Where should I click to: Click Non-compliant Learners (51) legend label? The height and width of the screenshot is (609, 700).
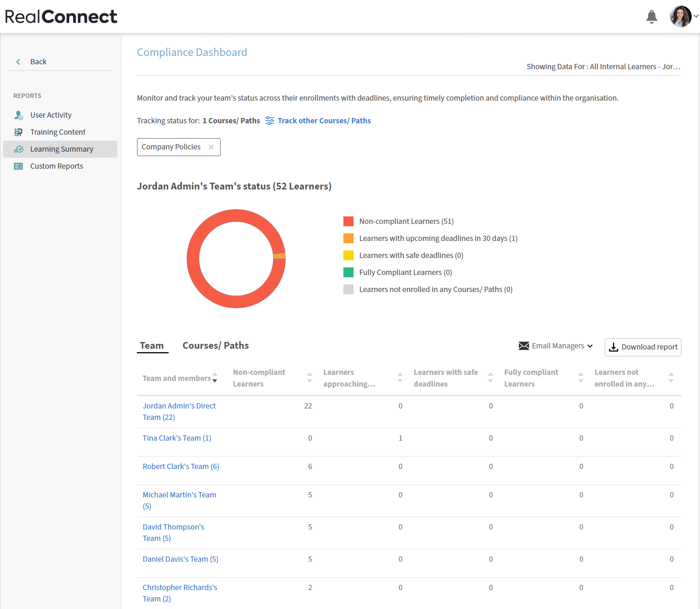[407, 221]
